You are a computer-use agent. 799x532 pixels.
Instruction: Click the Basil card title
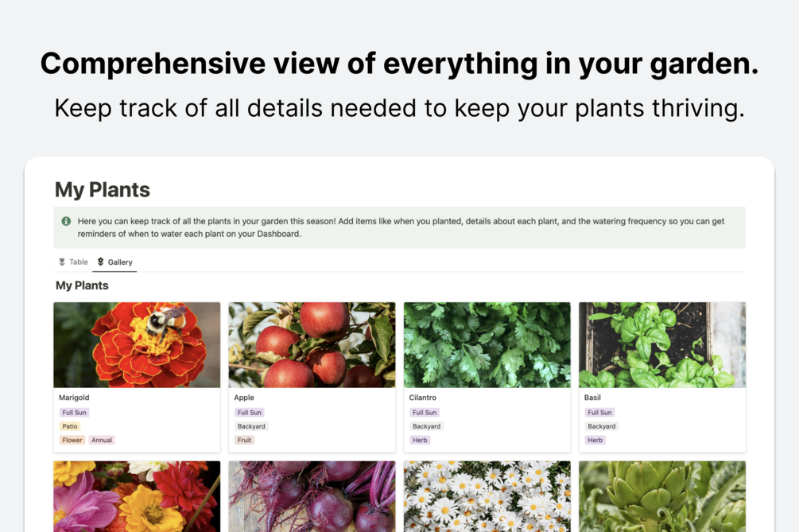coord(592,398)
